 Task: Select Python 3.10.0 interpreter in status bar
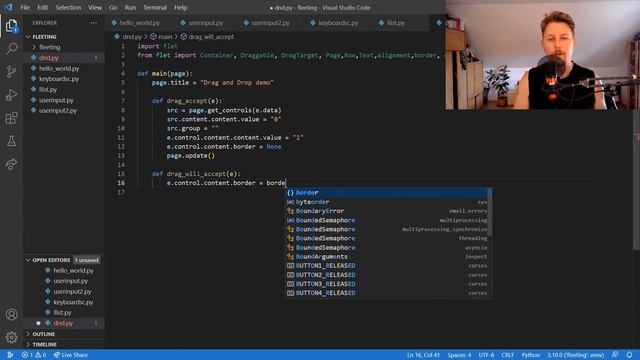(x=576, y=355)
